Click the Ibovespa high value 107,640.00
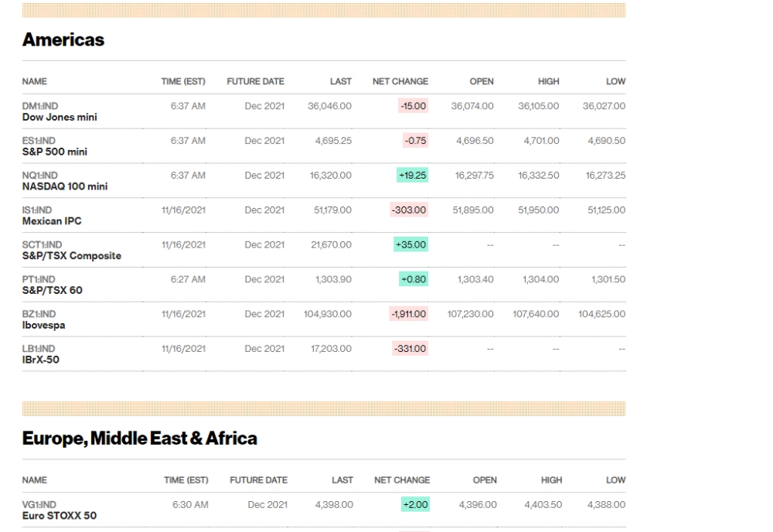 point(536,314)
